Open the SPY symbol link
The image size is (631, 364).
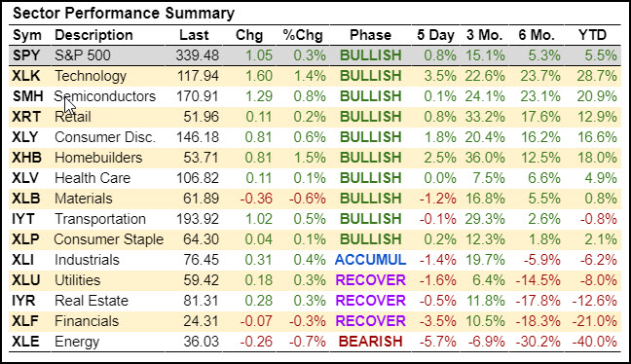26,55
